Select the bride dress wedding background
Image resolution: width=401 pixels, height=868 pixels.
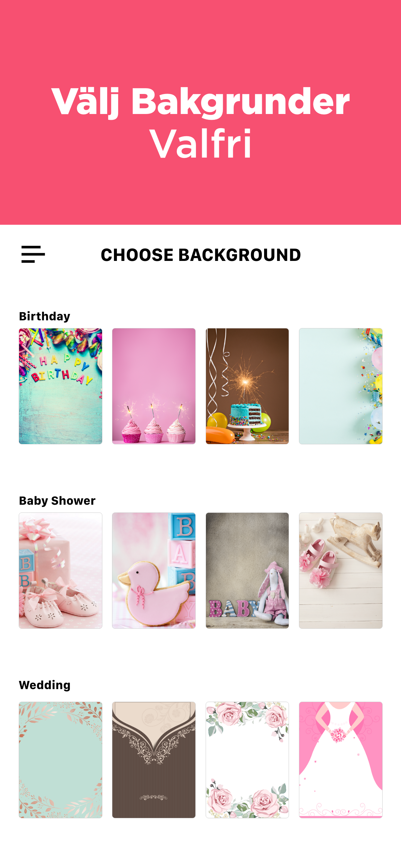[341, 760]
